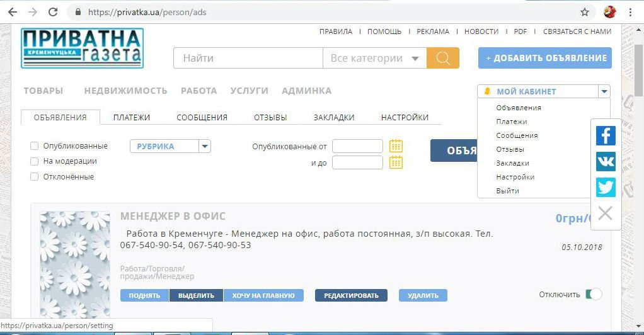The image size is (644, 335).
Task: Check the Опубликованные filter checkbox
Action: tap(35, 146)
